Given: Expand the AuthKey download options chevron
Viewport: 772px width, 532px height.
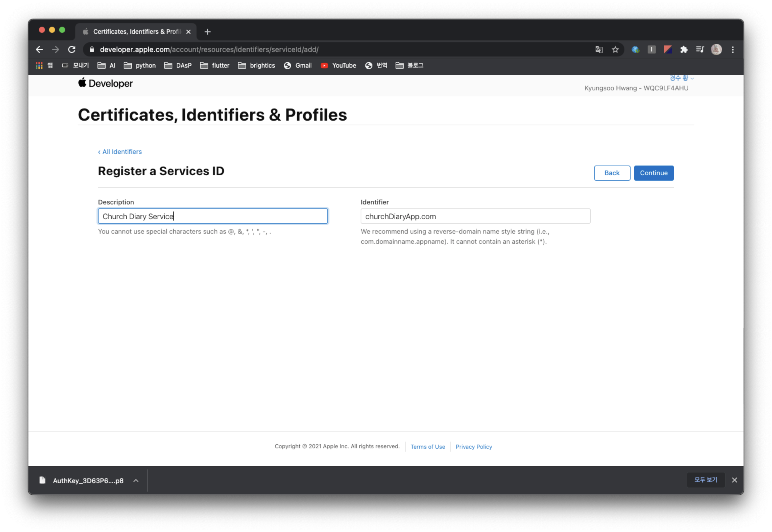Looking at the screenshot, I should tap(136, 480).
